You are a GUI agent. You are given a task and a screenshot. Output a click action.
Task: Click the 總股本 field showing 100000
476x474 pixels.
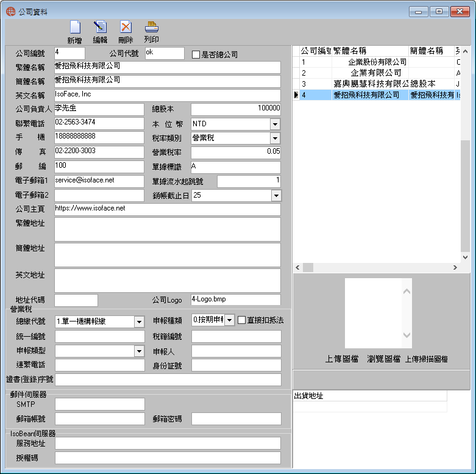coord(236,109)
